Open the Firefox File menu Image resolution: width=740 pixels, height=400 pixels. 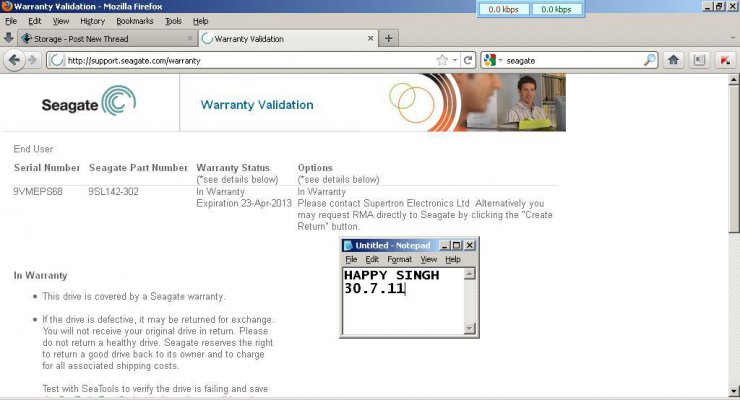click(x=11, y=21)
